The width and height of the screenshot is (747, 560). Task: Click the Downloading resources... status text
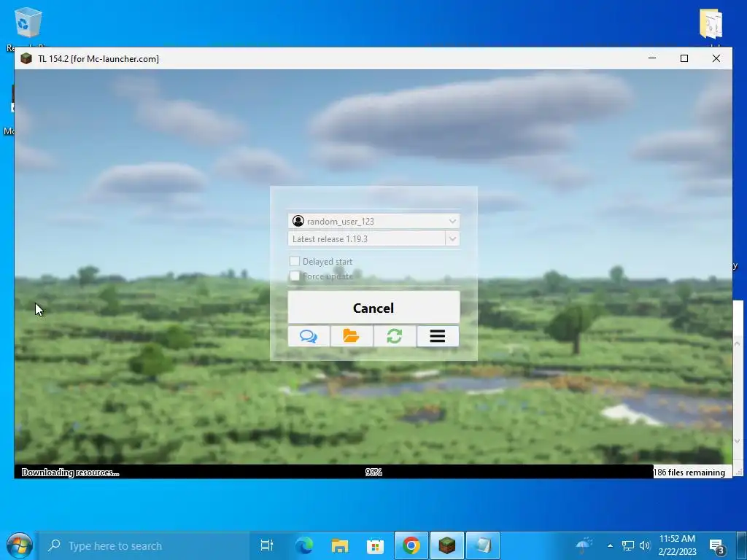(x=71, y=472)
